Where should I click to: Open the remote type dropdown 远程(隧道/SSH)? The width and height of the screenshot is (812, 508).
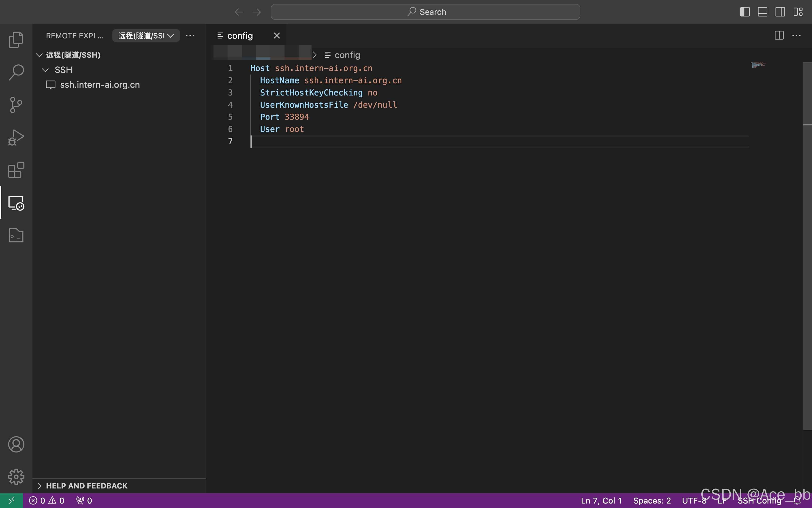tap(146, 36)
